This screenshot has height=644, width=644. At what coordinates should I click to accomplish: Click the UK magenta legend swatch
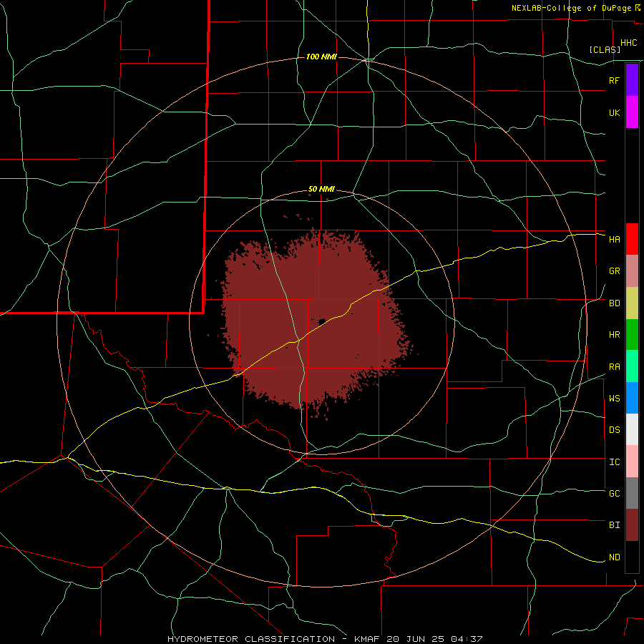tap(632, 112)
